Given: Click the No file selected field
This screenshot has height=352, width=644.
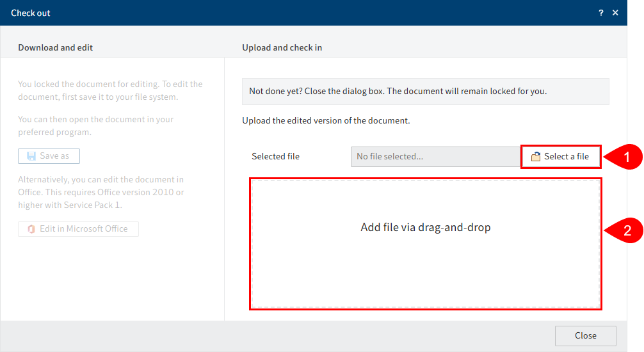Looking at the screenshot, I should [436, 157].
